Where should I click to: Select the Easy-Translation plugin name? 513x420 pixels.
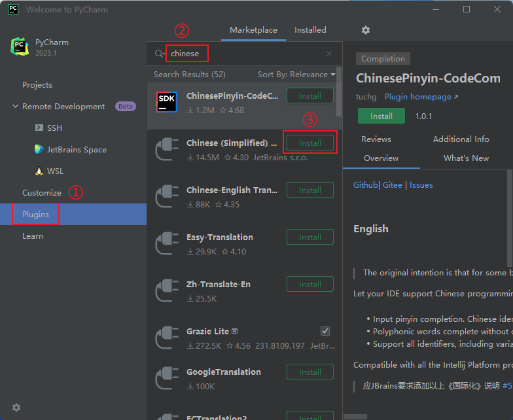pos(220,237)
